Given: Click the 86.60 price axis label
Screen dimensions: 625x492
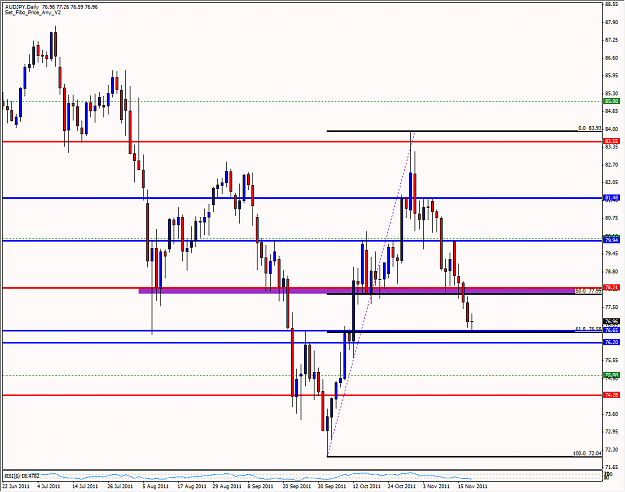Looking at the screenshot, I should [612, 58].
